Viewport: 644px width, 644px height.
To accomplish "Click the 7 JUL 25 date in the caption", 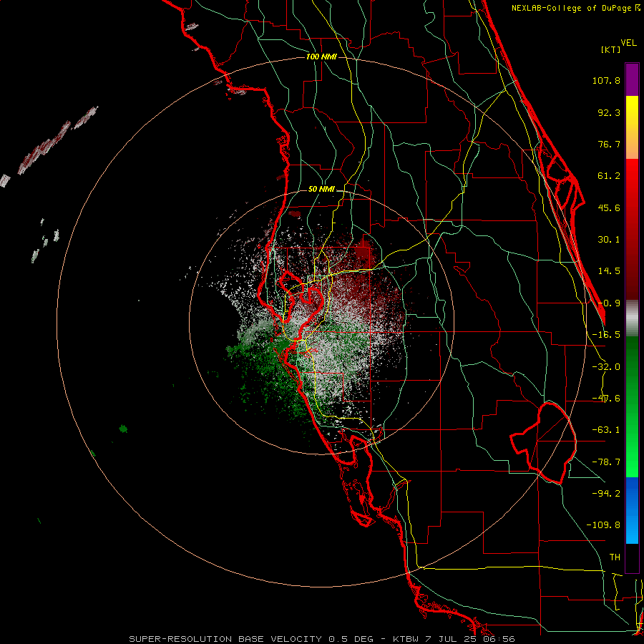I will 452,639.
